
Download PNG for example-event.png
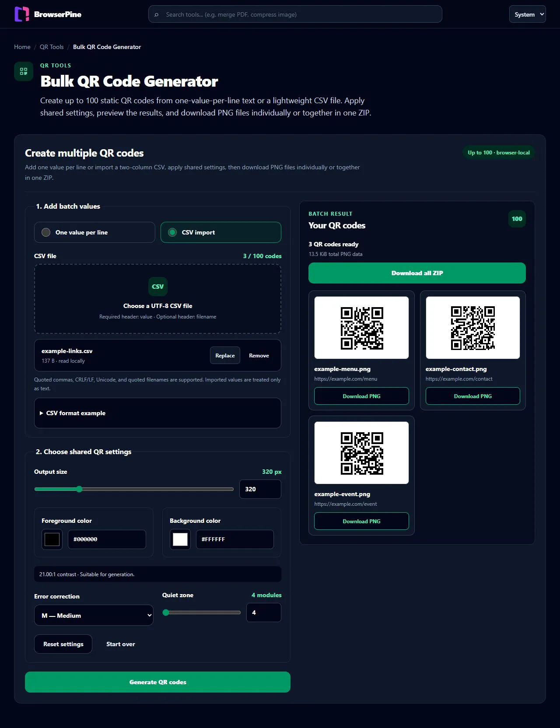click(361, 521)
